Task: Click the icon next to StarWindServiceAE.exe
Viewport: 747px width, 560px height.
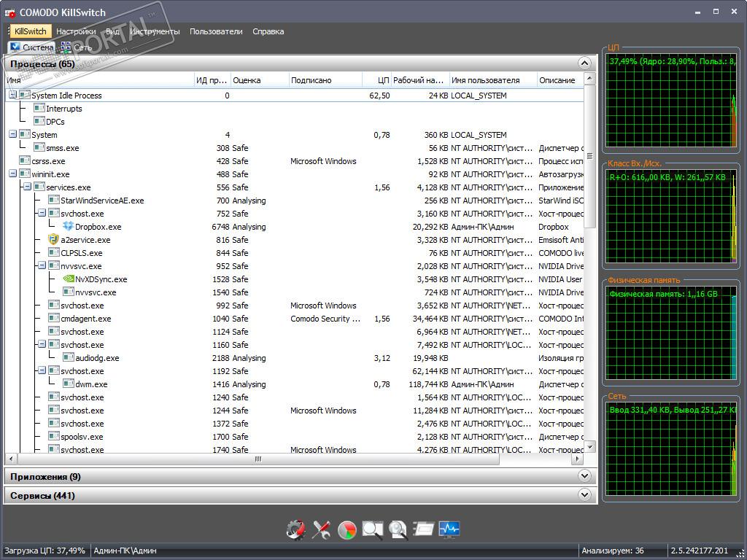Action: pyautogui.click(x=54, y=200)
